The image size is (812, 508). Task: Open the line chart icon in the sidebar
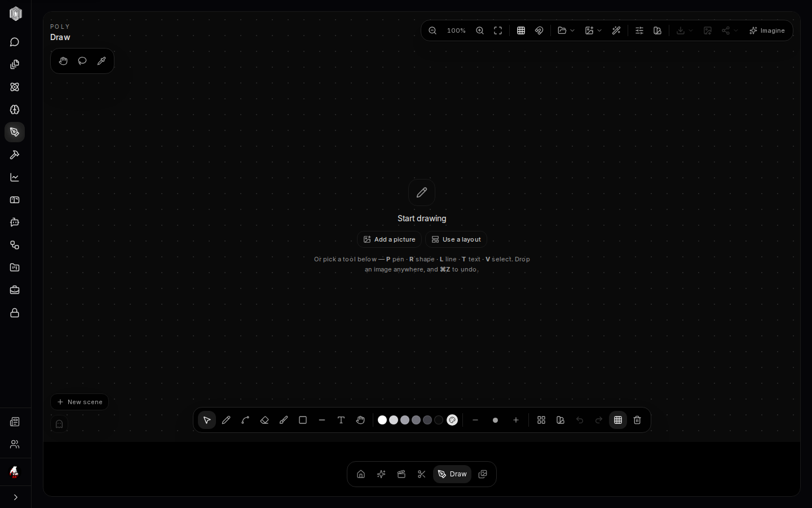tap(15, 178)
